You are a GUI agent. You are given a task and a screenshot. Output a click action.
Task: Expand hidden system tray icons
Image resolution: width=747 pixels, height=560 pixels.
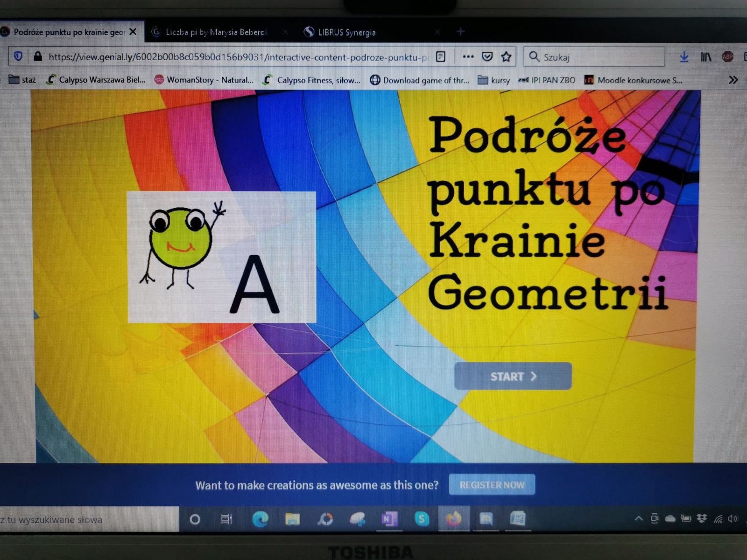pyautogui.click(x=639, y=518)
